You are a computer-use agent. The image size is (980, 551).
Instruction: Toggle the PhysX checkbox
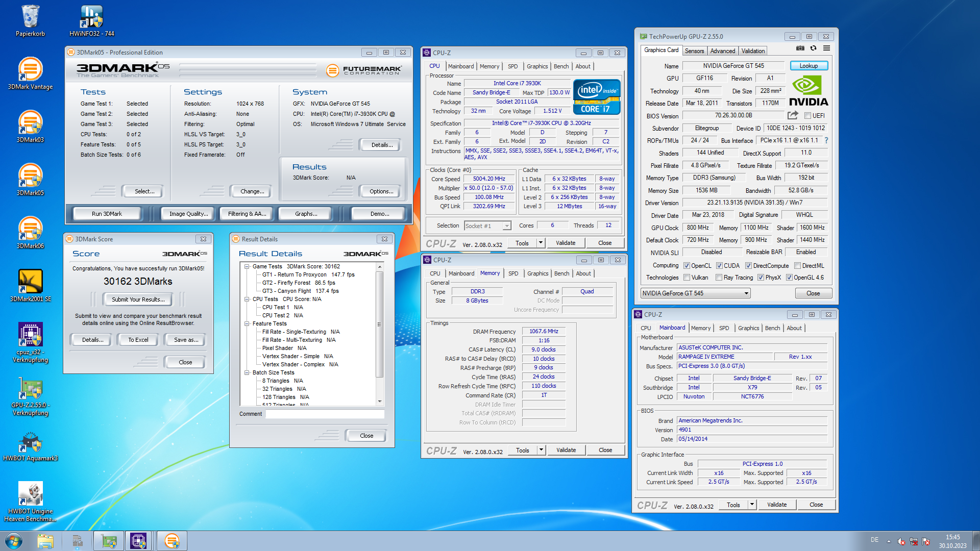pos(761,278)
